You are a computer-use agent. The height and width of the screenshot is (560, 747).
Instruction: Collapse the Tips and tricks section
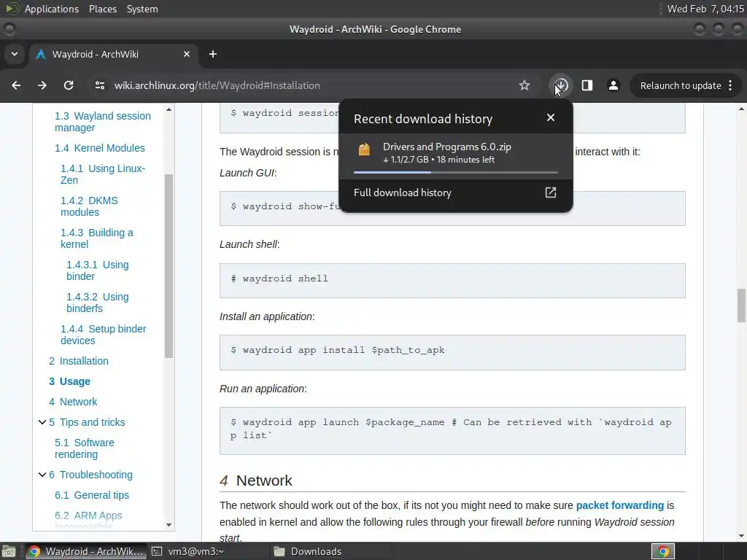click(x=42, y=422)
